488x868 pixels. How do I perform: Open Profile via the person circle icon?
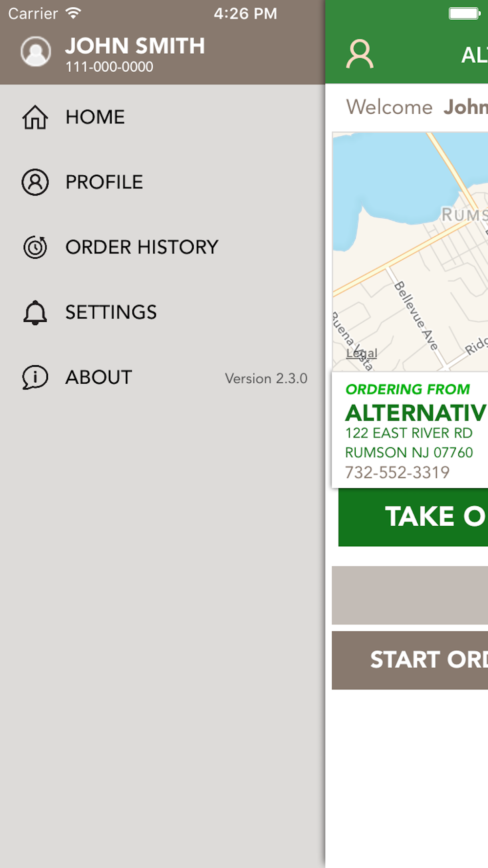tap(35, 182)
